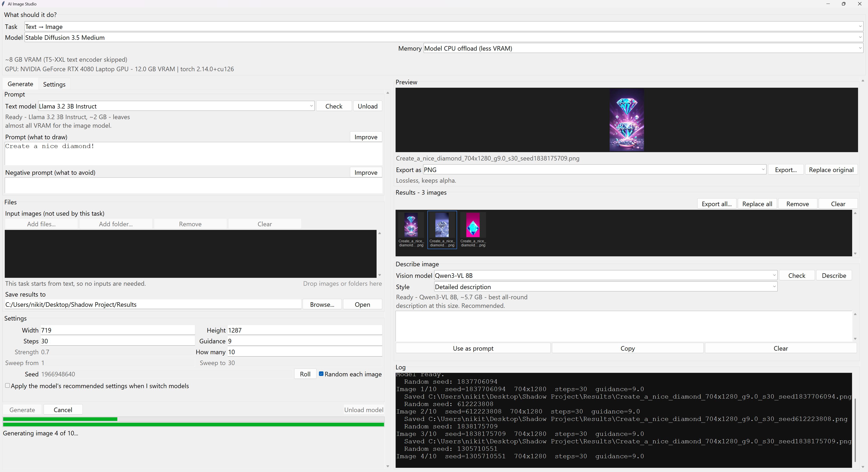
Task: Click the Export... button for the preview
Action: pyautogui.click(x=785, y=170)
